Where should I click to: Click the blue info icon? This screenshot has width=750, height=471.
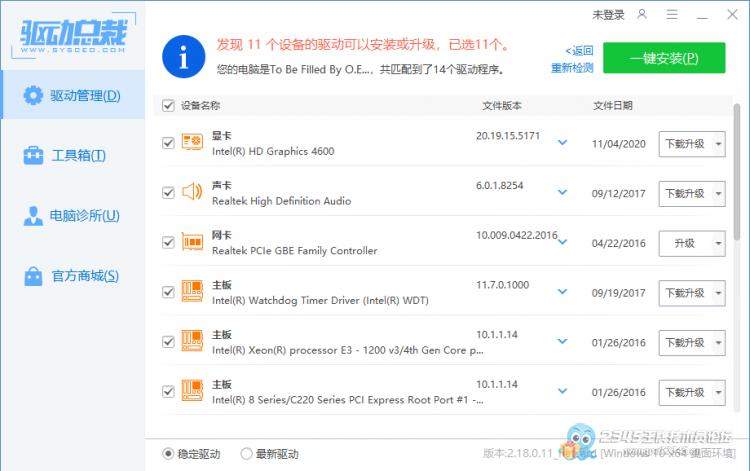pos(184,57)
